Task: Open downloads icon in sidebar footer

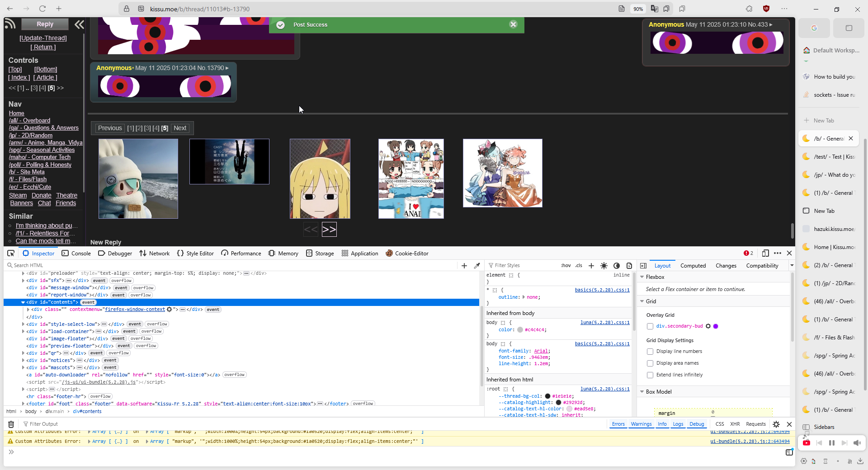Action: 860,461
